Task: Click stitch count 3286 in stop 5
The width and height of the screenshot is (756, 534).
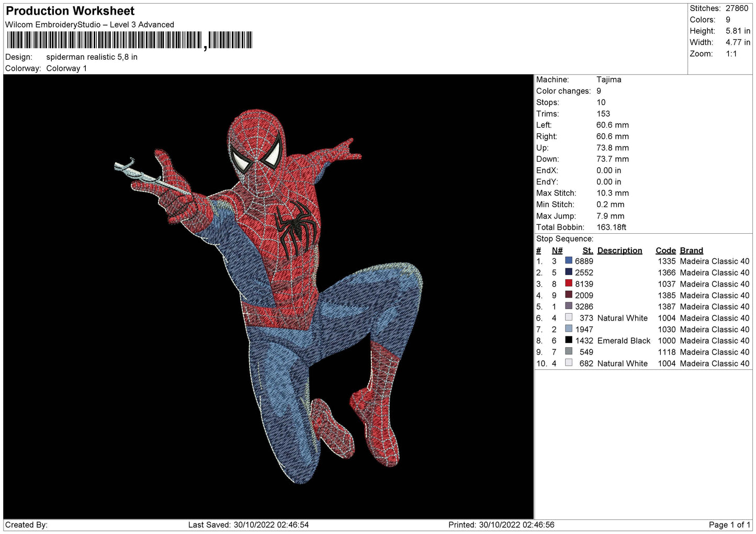Action: (x=584, y=306)
